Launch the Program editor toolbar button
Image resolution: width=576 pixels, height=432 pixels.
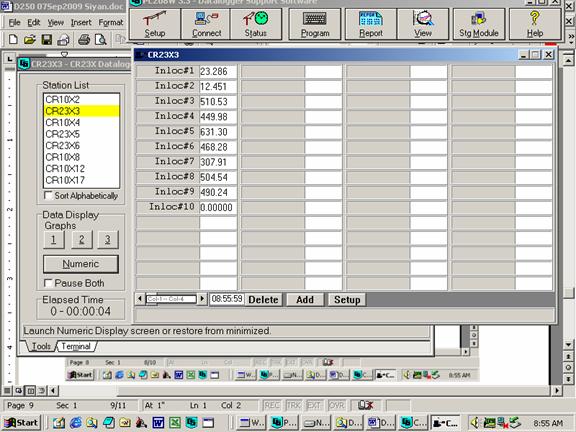(x=315, y=24)
